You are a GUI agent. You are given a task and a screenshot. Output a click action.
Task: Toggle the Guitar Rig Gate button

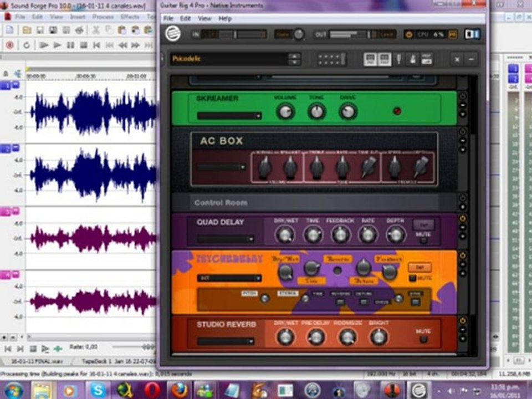(282, 34)
